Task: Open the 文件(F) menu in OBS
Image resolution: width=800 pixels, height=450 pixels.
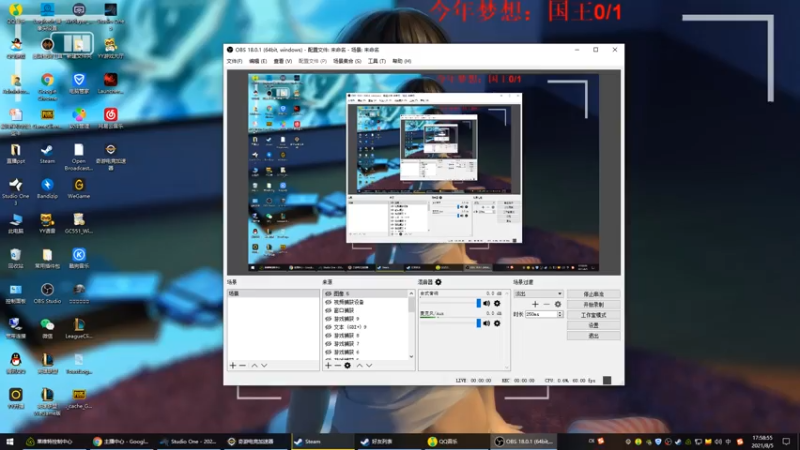Action: pos(234,61)
